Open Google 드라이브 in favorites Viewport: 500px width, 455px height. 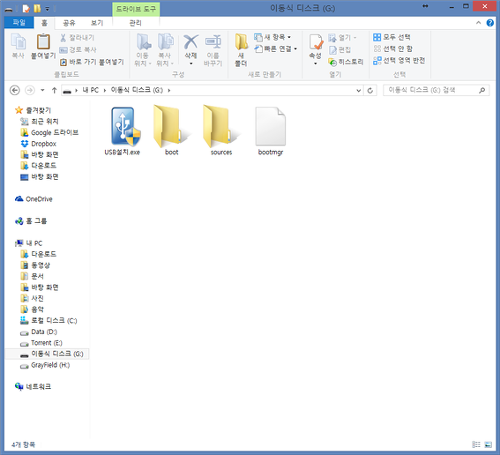point(49,133)
